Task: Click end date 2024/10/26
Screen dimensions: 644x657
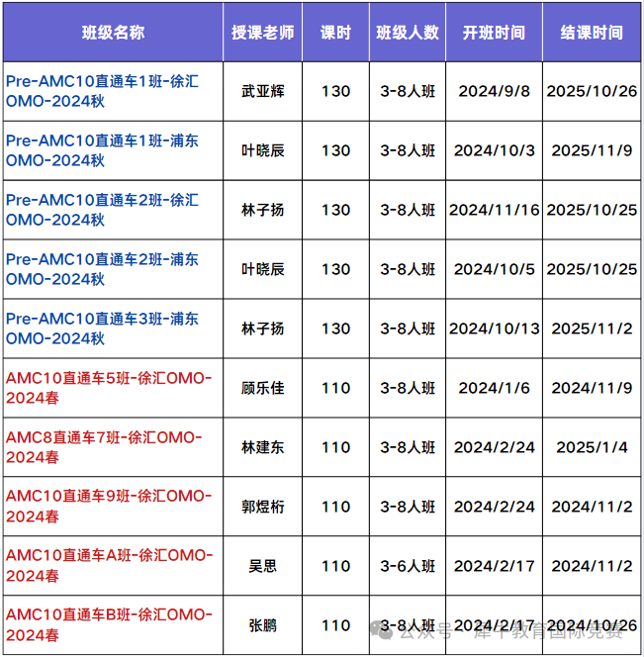Action: click(592, 626)
